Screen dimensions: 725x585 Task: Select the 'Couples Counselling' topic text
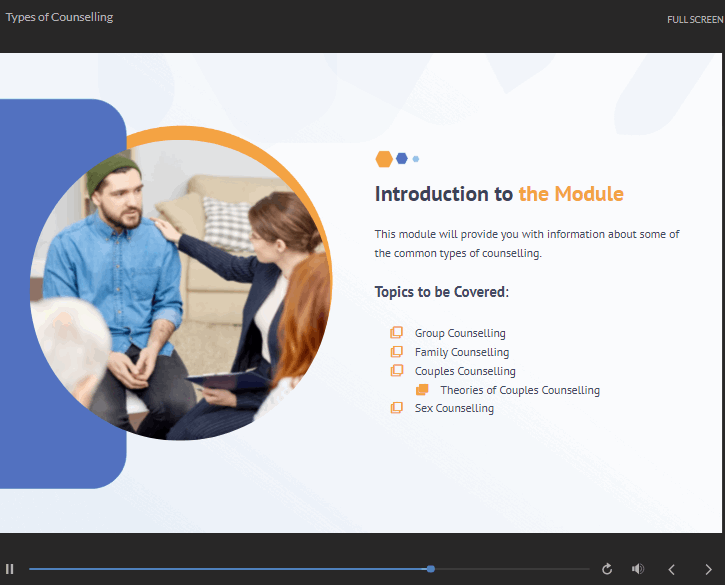pyautogui.click(x=465, y=371)
